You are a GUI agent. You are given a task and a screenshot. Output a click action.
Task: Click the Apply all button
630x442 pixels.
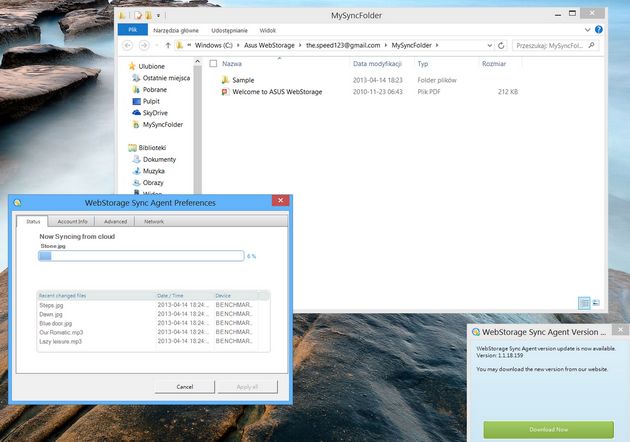(247, 387)
